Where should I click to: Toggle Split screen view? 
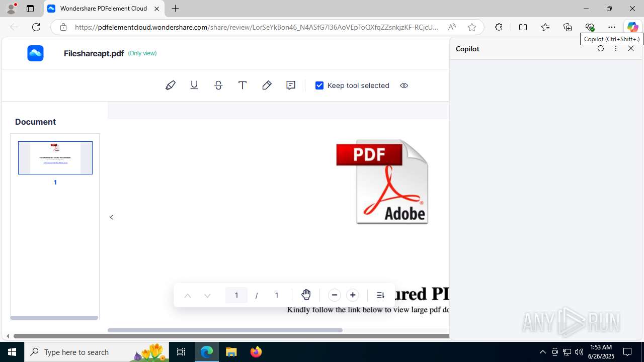(x=523, y=27)
